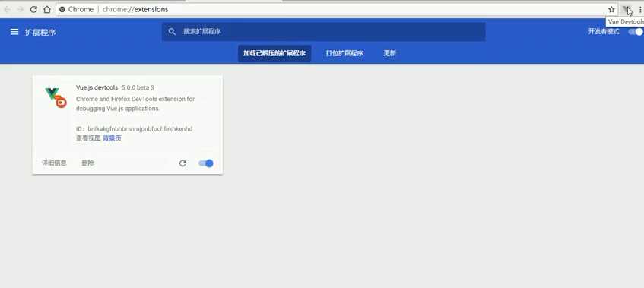This screenshot has height=288, width=644.
Task: Go forward with the browser arrow
Action: point(21,9)
